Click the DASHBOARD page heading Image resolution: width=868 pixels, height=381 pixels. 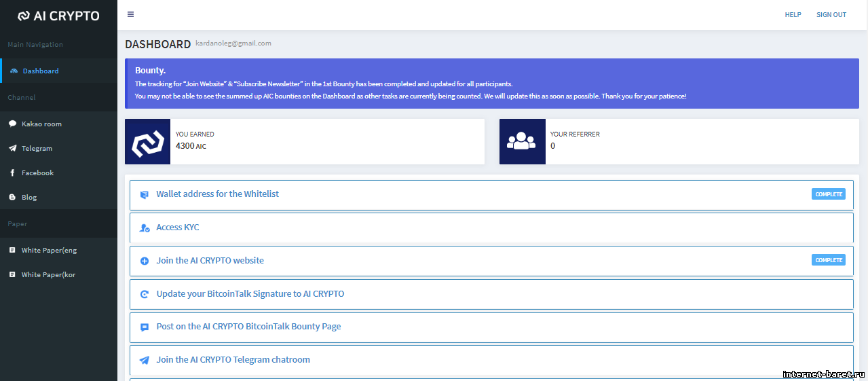158,44
